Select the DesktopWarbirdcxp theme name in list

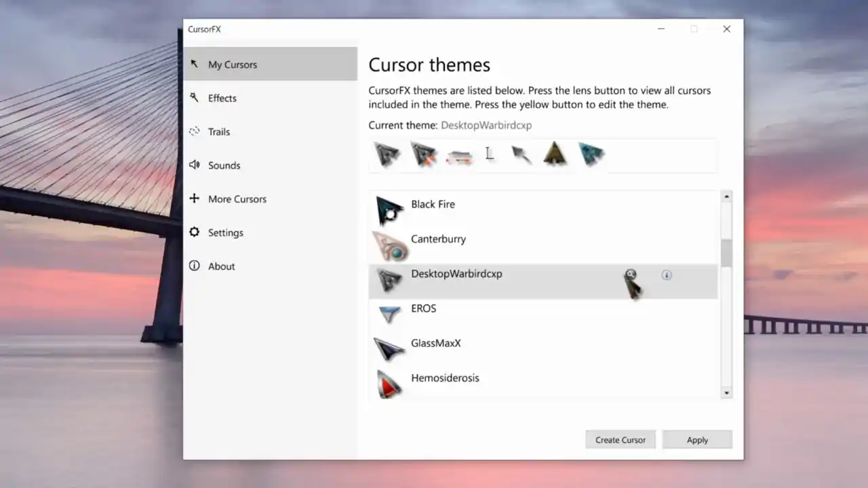[456, 274]
